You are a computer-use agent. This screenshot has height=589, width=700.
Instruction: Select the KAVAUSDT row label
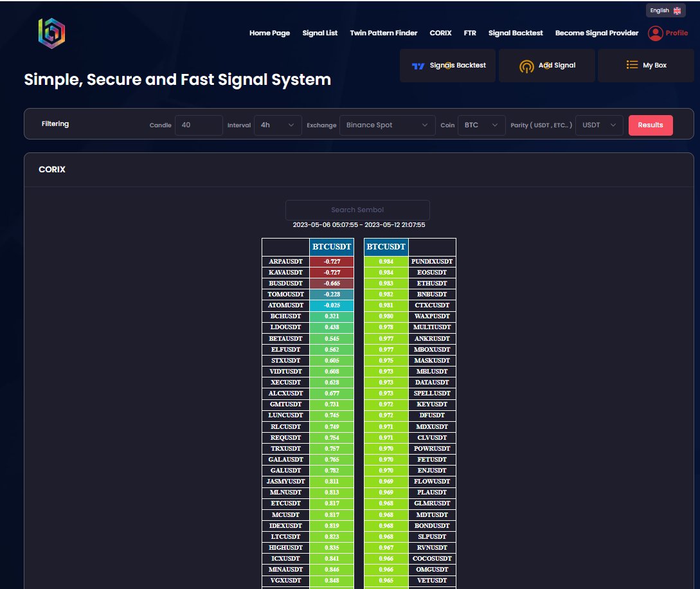pos(285,273)
